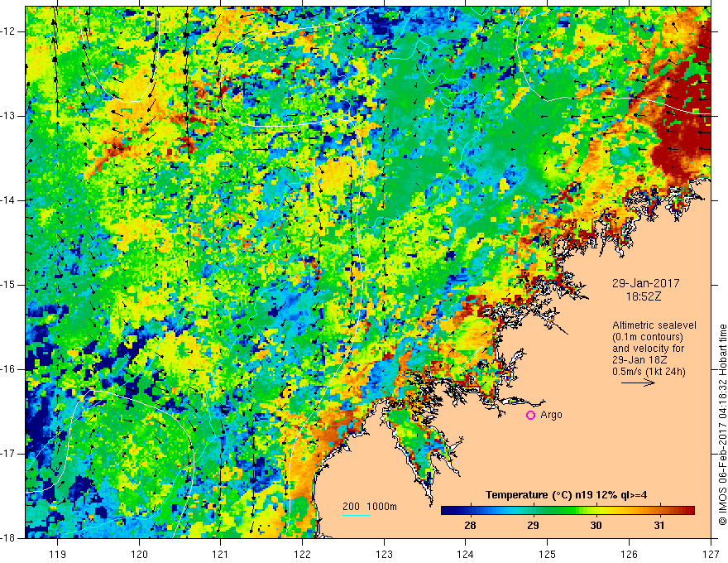The image size is (728, 563).
Task: Click the '200 1000m' depth legend text
Action: tap(370, 507)
